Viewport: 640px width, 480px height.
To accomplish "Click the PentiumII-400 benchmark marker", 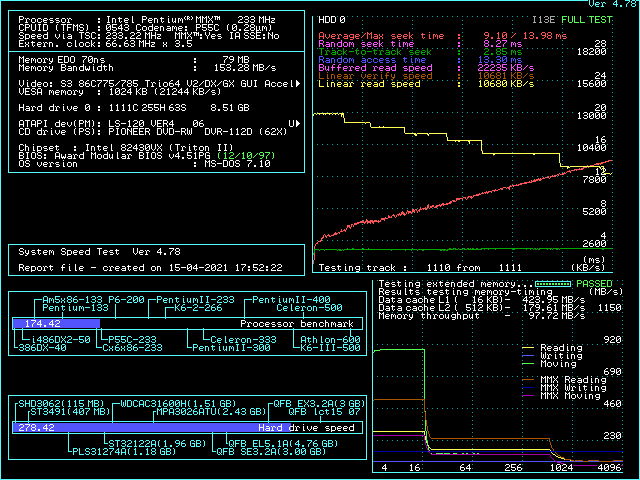I will pyautogui.click(x=291, y=300).
